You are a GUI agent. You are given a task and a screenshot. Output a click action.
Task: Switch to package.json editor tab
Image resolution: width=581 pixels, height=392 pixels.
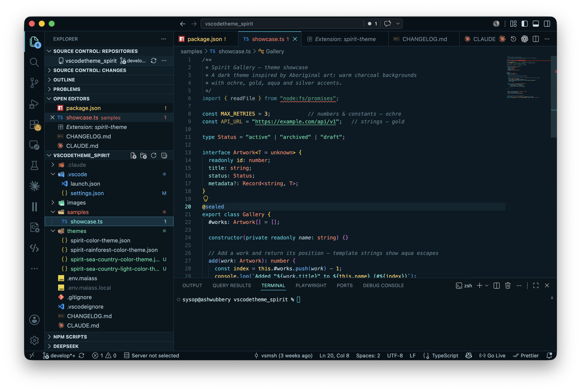[206, 39]
